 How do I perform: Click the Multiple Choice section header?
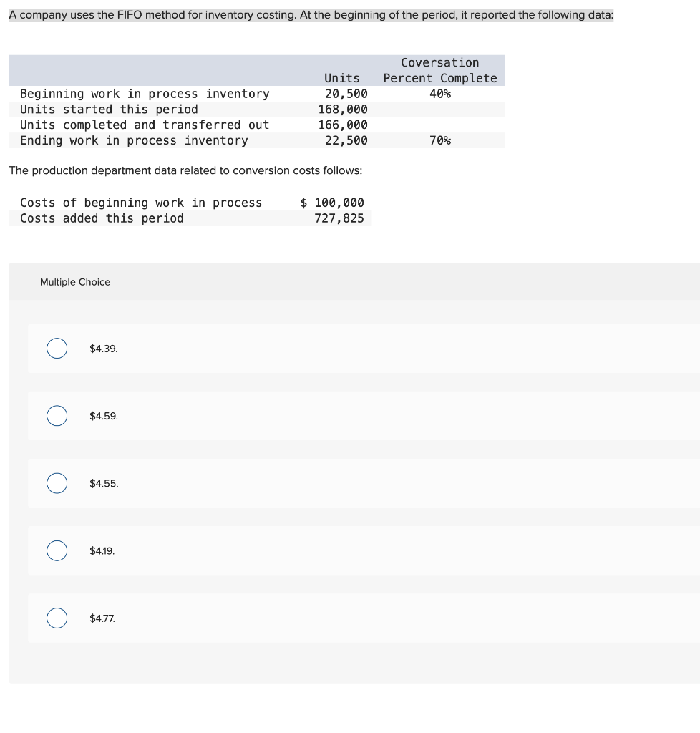pos(74,282)
